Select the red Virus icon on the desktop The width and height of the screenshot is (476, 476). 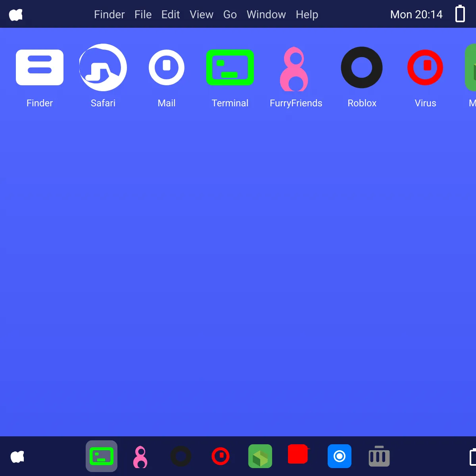pyautogui.click(x=425, y=67)
